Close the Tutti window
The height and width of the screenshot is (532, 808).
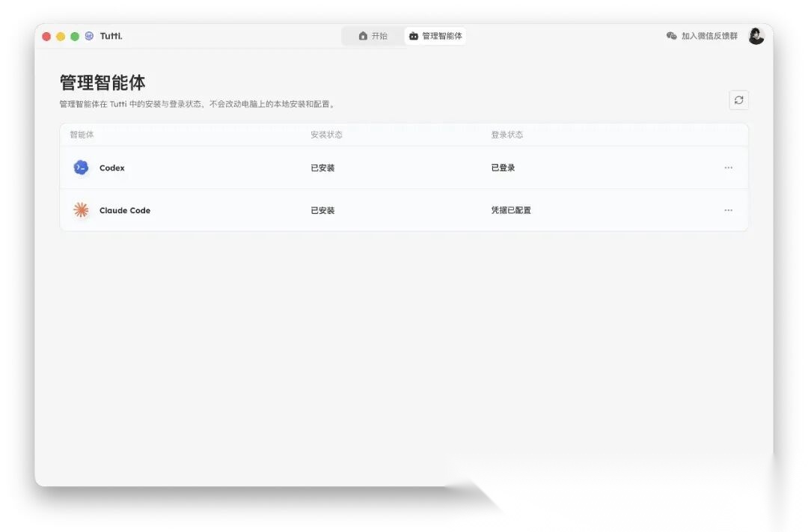point(46,37)
